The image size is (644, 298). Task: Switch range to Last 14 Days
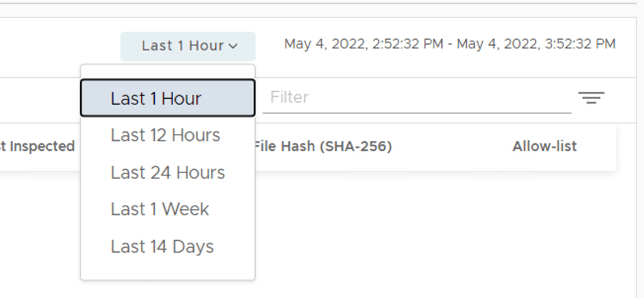162,246
